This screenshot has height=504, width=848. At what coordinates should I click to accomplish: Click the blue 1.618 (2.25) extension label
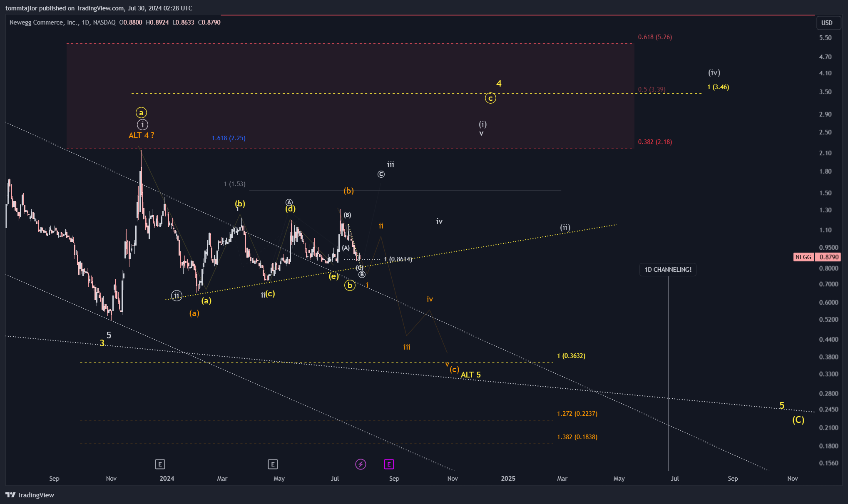[229, 138]
